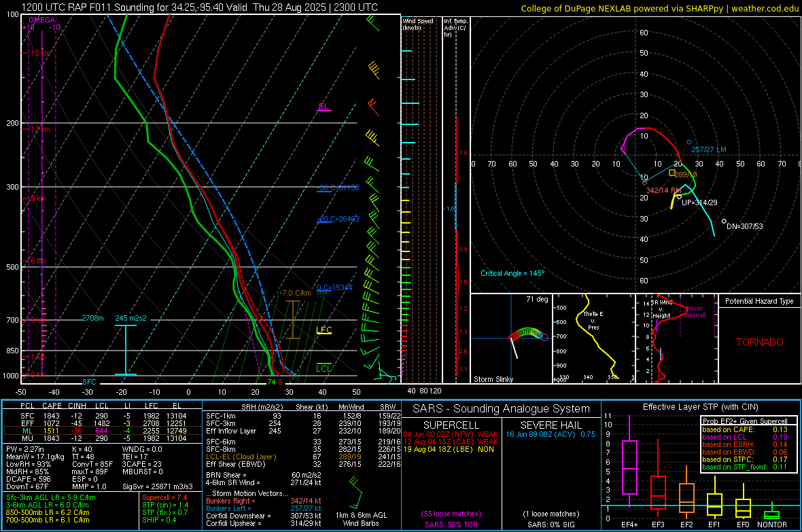Select the 7.0 C/km lapse rate label
This screenshot has height=532, width=802.
pyautogui.click(x=296, y=293)
